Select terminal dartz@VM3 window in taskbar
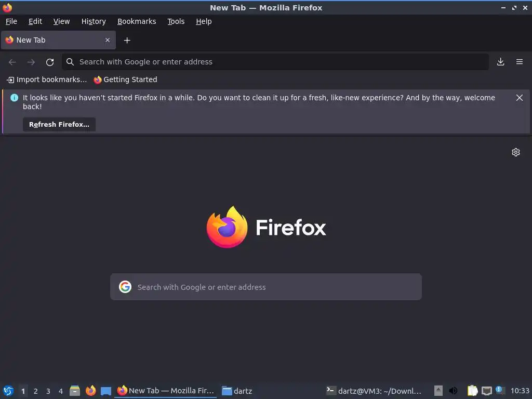532x399 pixels. tap(374, 391)
